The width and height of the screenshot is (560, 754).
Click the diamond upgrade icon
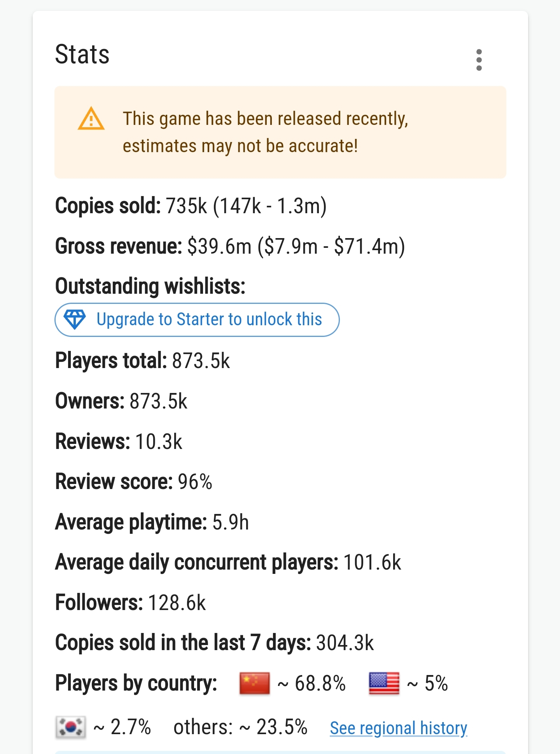[x=74, y=320]
